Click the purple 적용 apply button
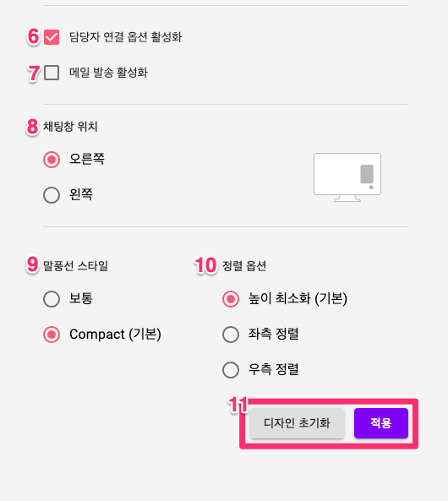 (381, 423)
